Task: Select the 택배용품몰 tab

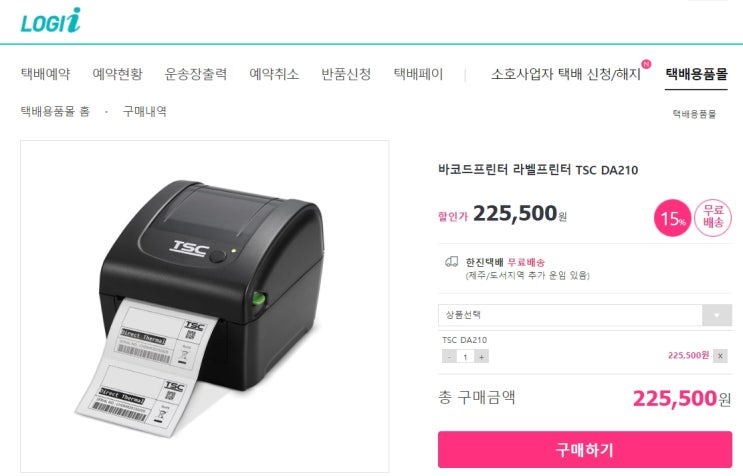Action: point(696,74)
